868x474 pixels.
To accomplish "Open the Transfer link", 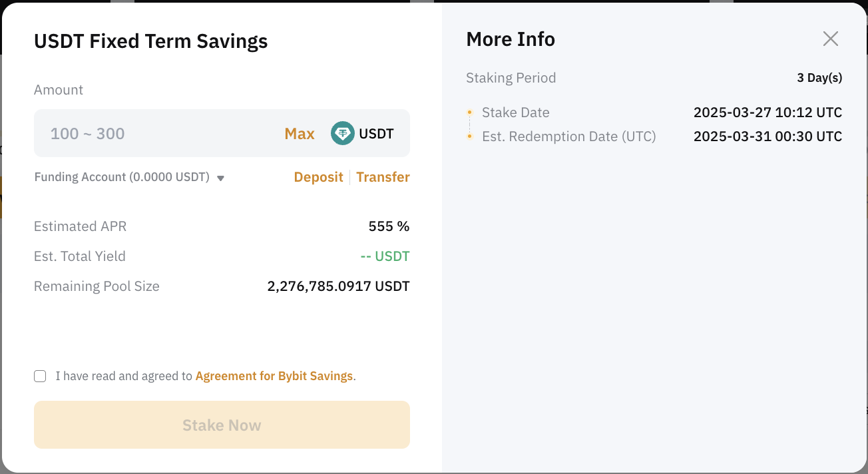I will click(x=383, y=177).
